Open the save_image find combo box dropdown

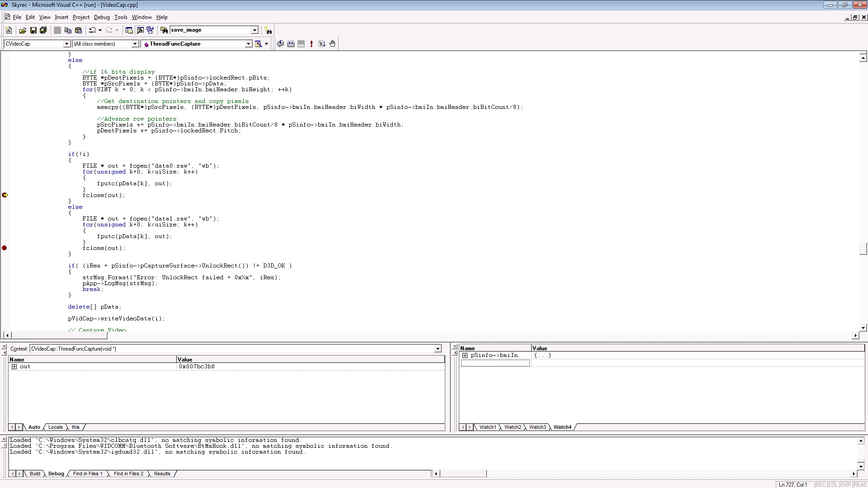click(x=255, y=30)
